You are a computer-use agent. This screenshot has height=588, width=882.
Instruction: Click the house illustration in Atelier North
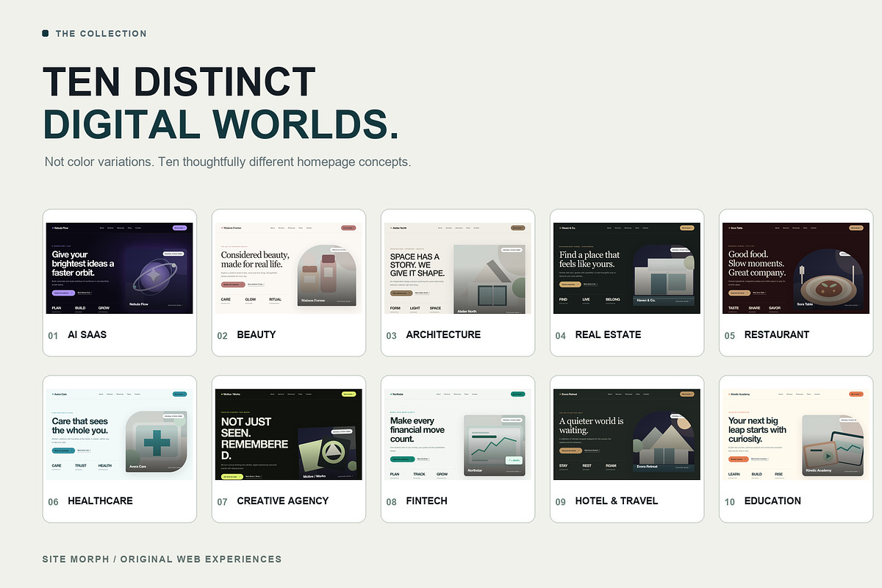[x=492, y=284]
